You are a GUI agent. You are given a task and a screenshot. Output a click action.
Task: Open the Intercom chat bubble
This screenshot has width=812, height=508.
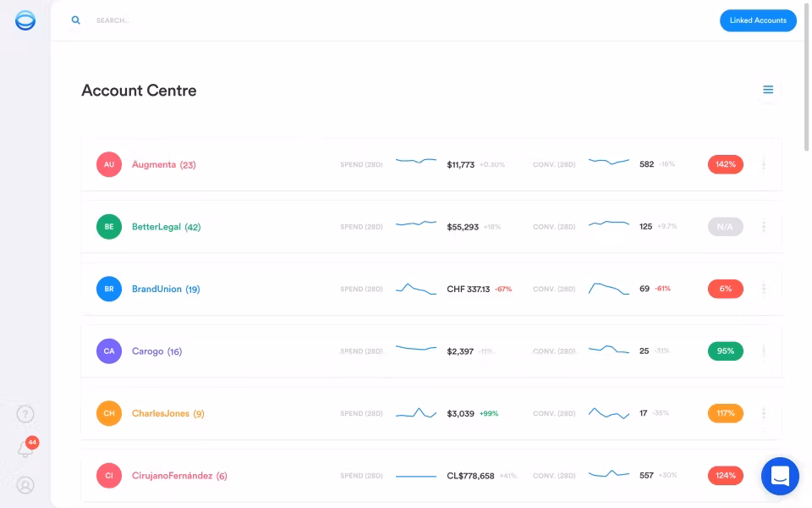tap(779, 476)
